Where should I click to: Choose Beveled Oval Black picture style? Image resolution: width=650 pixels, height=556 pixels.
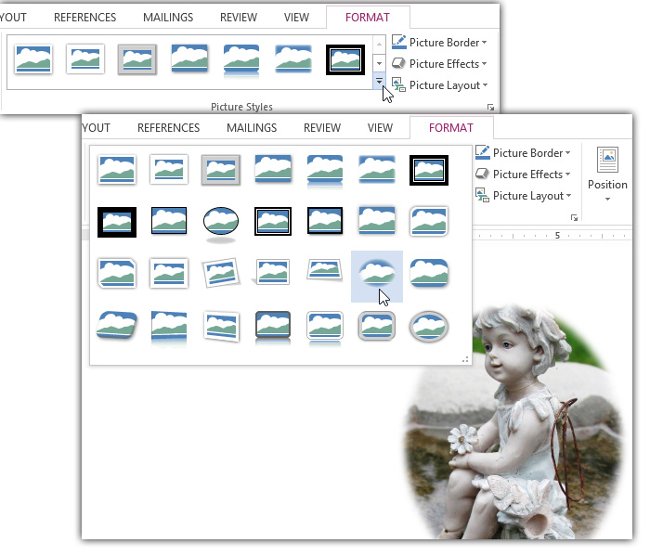221,223
